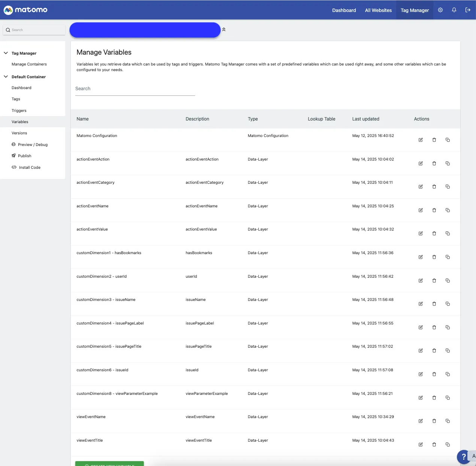The height and width of the screenshot is (466, 476).
Task: Edit the viewEventName variable
Action: click(x=421, y=421)
